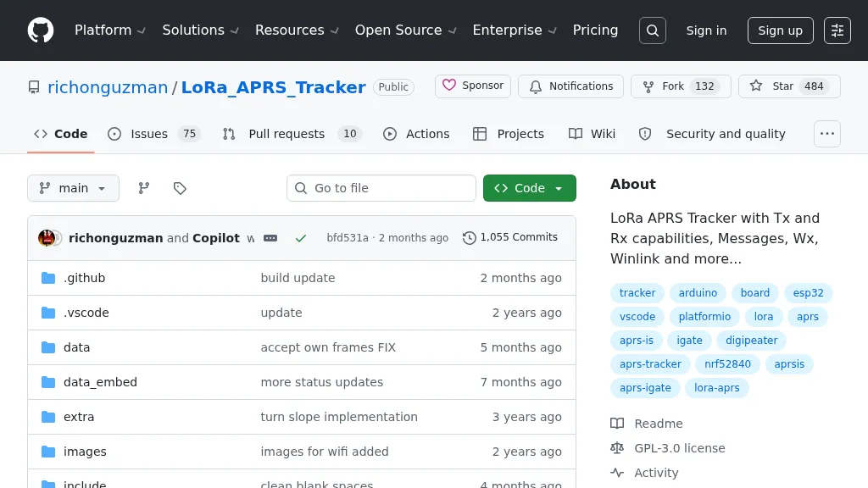Image resolution: width=868 pixels, height=488 pixels.
Task: Select the aprs-igate topic tag
Action: pos(645,388)
